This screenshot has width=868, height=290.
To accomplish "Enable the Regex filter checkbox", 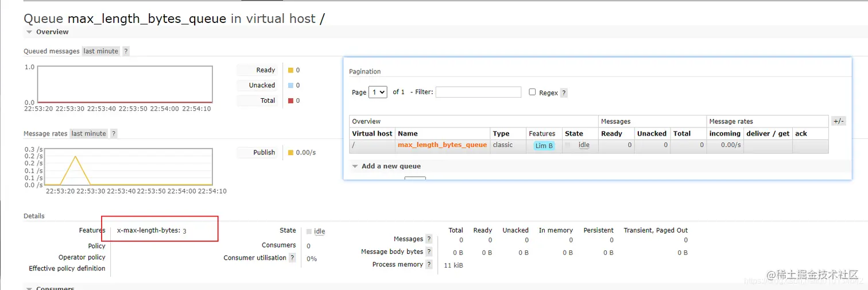I will 532,92.
